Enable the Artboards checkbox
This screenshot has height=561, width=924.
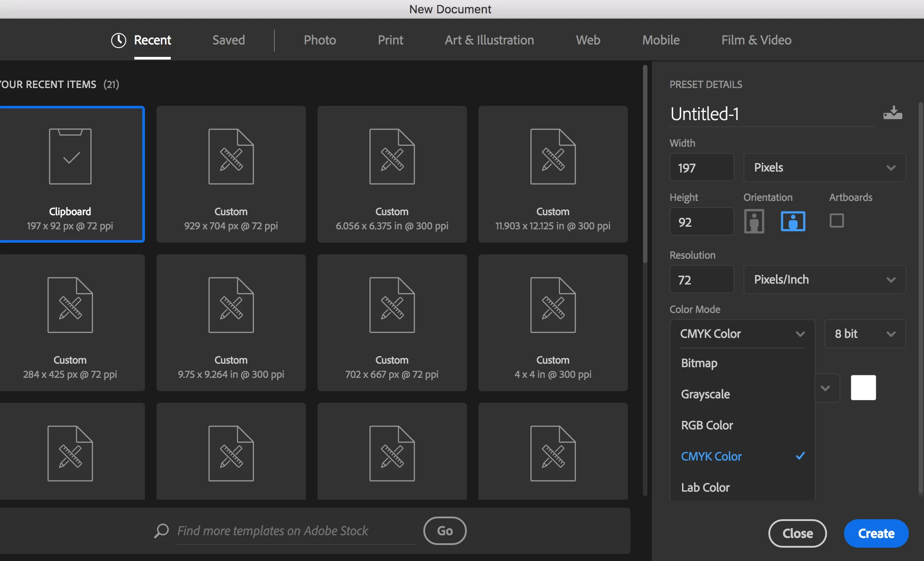[x=836, y=220]
